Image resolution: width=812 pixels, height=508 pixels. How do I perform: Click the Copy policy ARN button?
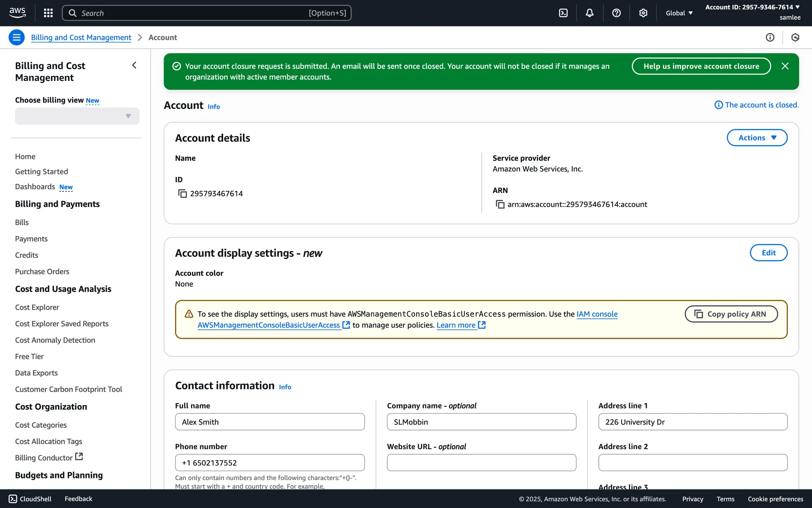click(x=731, y=314)
